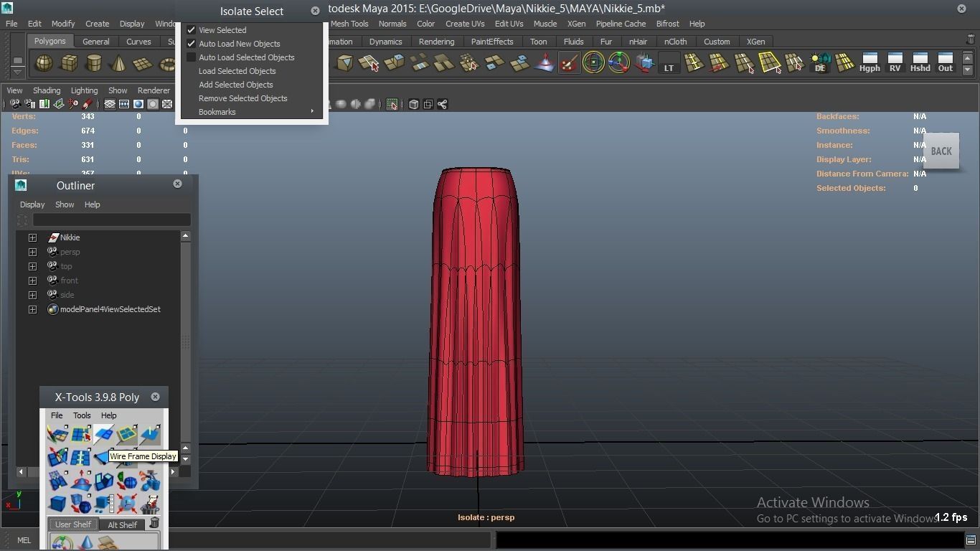The height and width of the screenshot is (551, 980).
Task: Close the X-Tools 3.9.8 Poly window
Action: coord(155,397)
